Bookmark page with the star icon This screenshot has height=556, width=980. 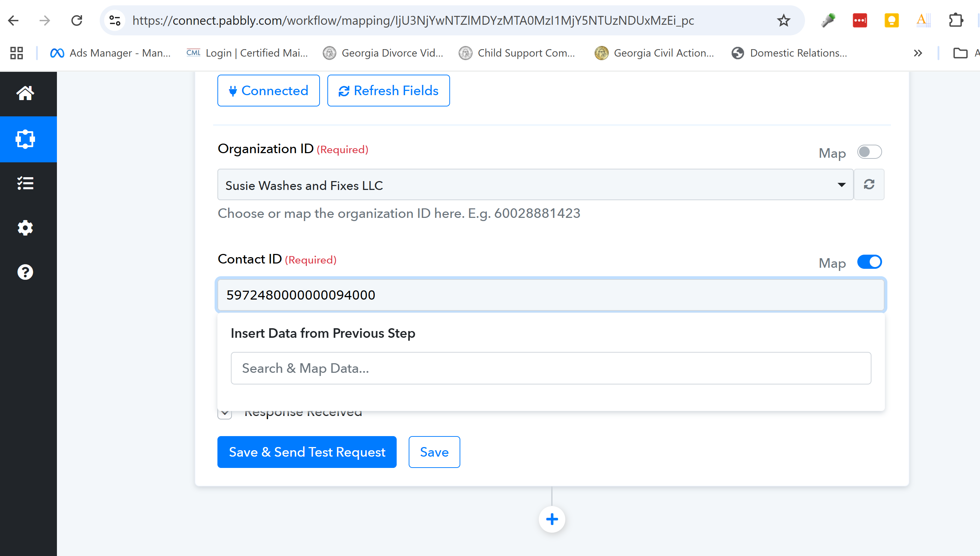pos(783,20)
